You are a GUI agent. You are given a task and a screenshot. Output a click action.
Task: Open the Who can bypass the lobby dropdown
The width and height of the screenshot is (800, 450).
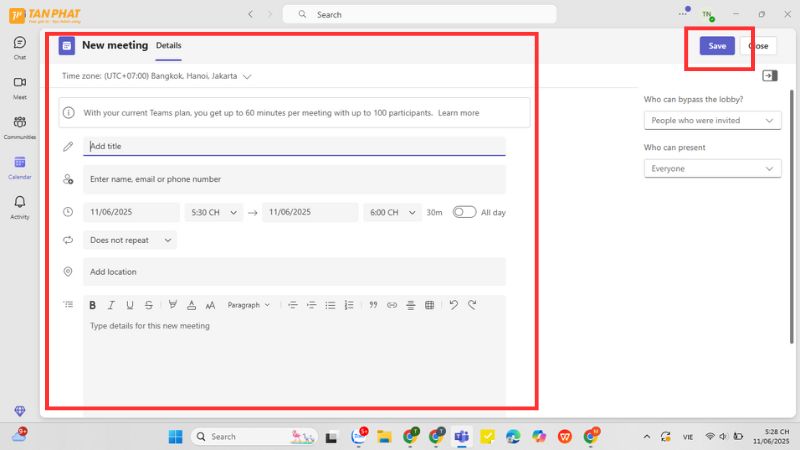point(711,120)
